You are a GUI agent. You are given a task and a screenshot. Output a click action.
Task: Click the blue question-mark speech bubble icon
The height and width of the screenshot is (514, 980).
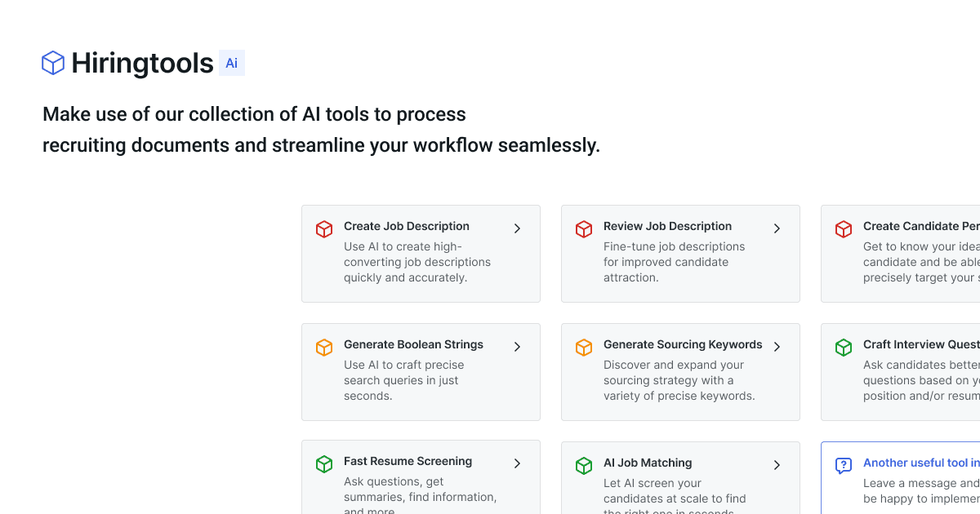pos(844,466)
